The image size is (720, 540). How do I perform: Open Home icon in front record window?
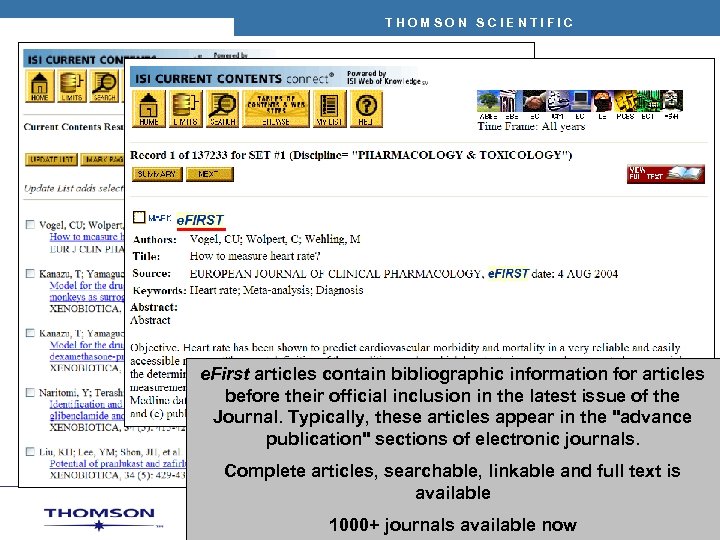click(149, 109)
